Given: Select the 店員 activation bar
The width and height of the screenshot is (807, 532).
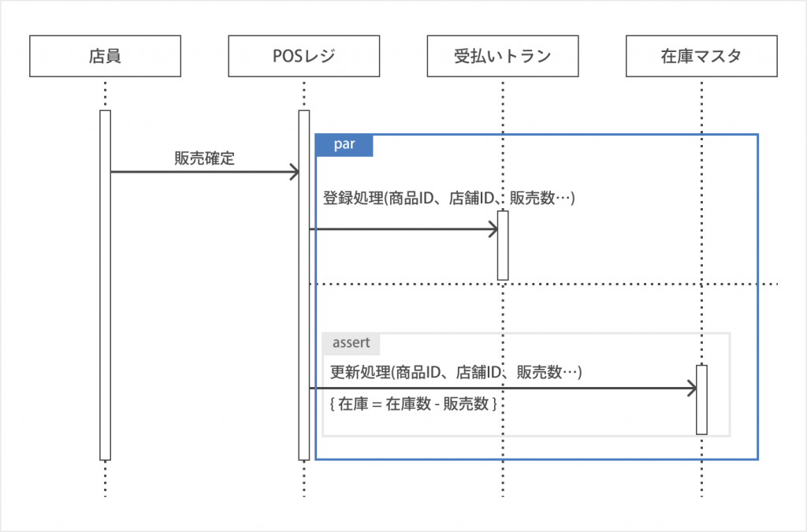Looking at the screenshot, I should (105, 284).
